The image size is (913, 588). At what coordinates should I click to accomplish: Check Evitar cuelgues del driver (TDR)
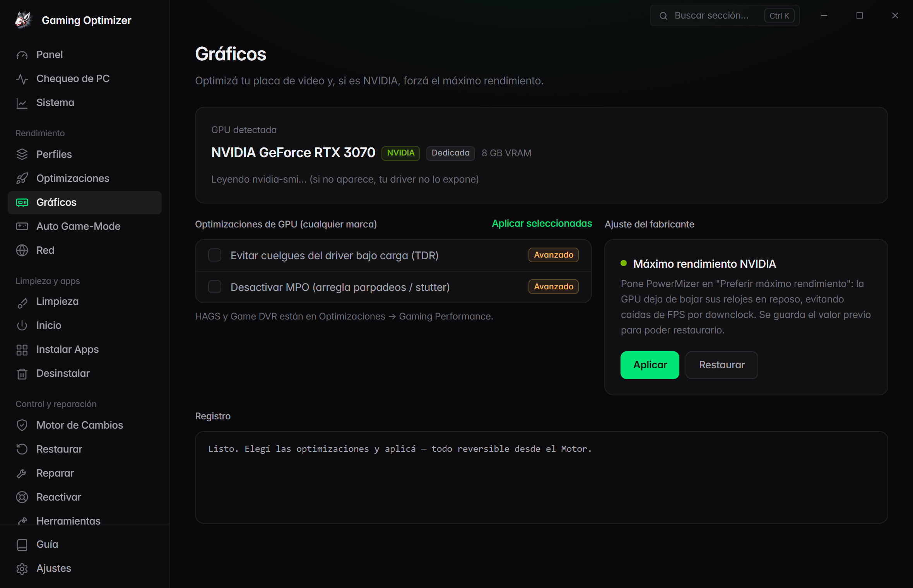coord(215,255)
